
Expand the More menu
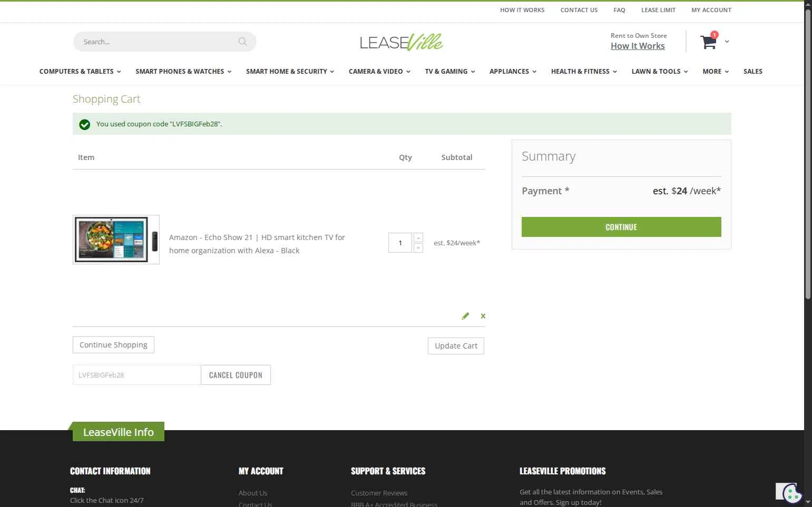click(x=716, y=72)
